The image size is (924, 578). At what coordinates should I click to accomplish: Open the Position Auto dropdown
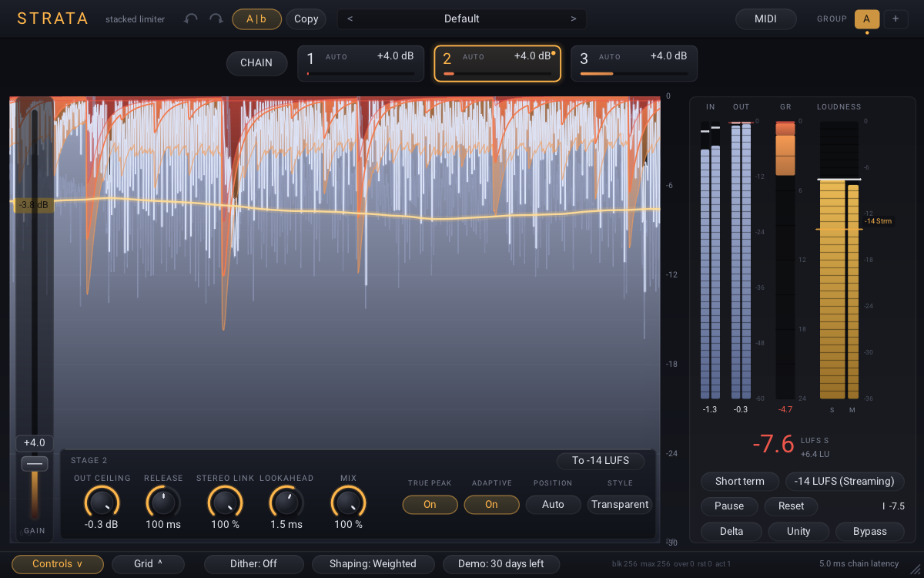point(553,505)
